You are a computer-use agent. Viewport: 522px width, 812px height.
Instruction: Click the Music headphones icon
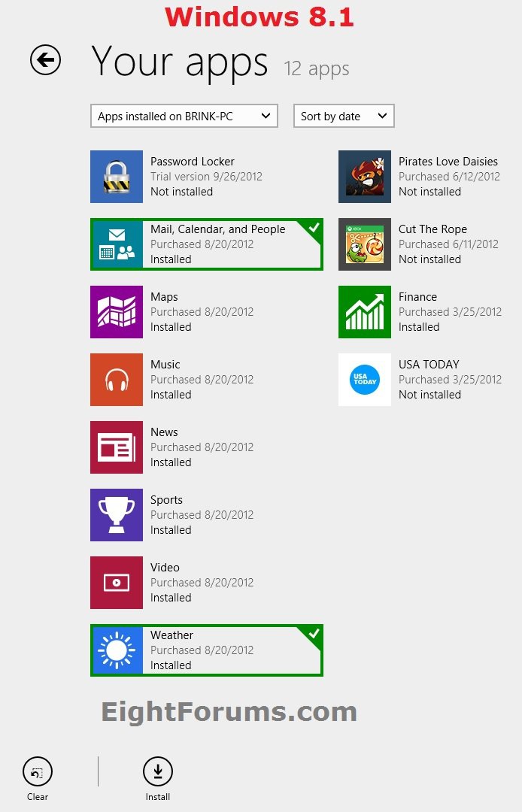(117, 380)
